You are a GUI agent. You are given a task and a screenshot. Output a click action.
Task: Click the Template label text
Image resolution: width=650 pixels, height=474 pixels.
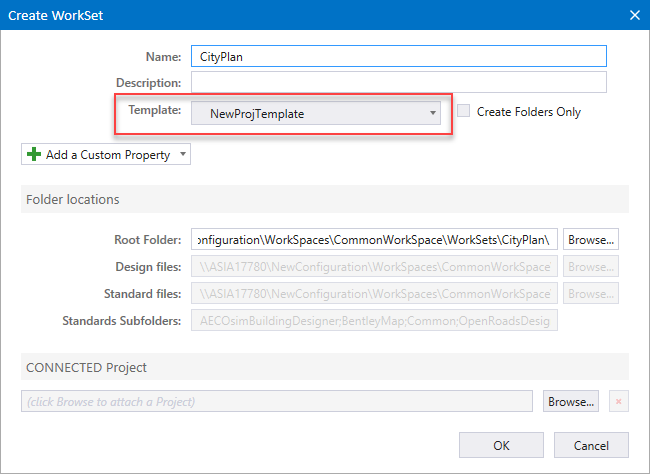click(155, 110)
